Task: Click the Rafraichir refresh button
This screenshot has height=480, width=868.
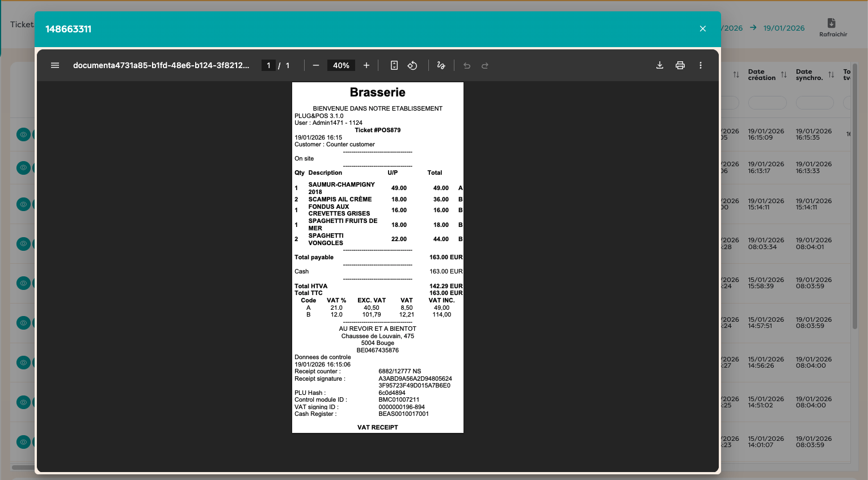Action: 832,27
